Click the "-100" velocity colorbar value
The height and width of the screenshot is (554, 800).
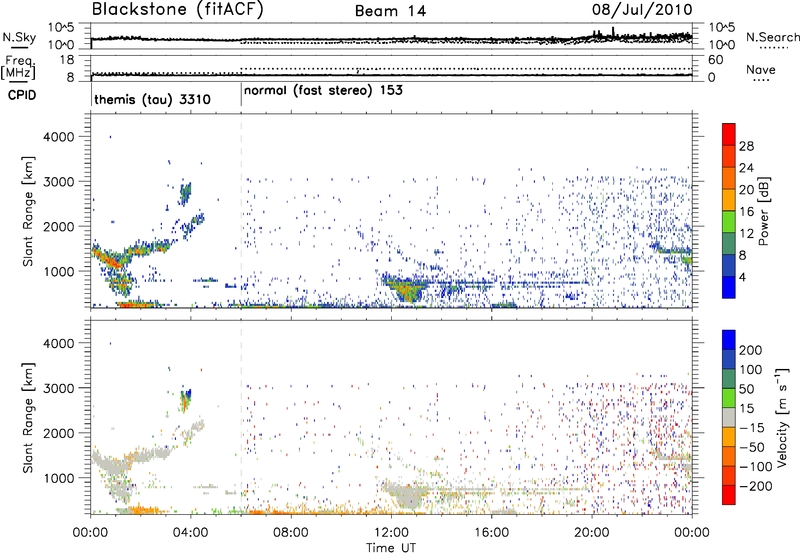(756, 467)
